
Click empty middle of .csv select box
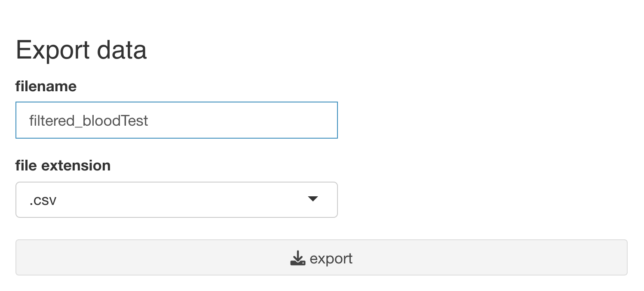pos(181,200)
